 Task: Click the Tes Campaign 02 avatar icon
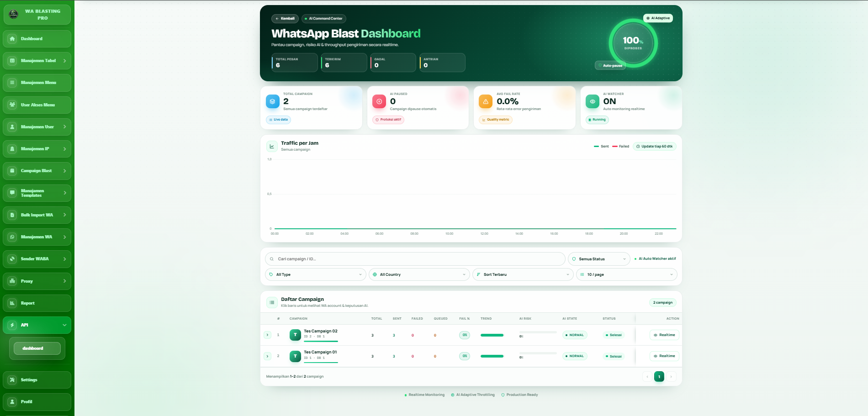[295, 335]
